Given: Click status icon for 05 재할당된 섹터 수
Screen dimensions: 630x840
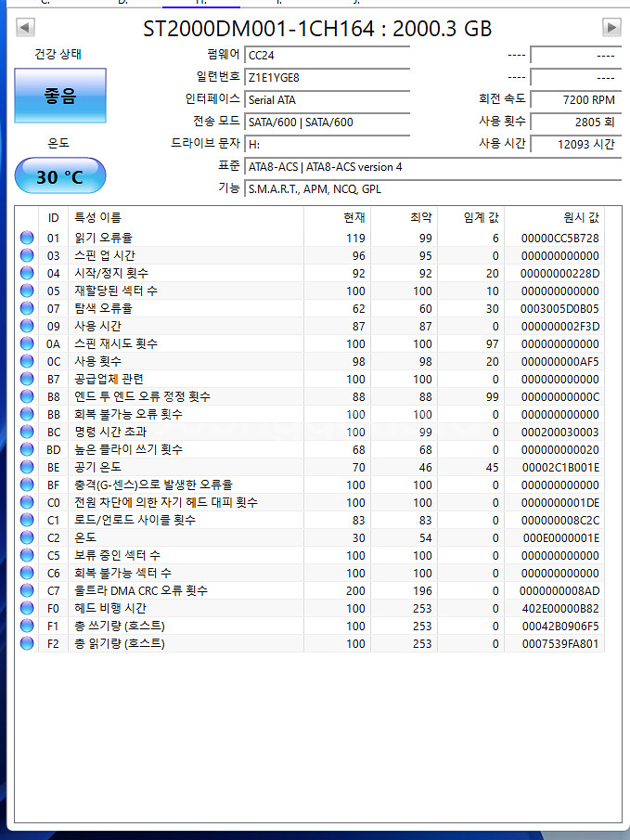Looking at the screenshot, I should coord(27,291).
